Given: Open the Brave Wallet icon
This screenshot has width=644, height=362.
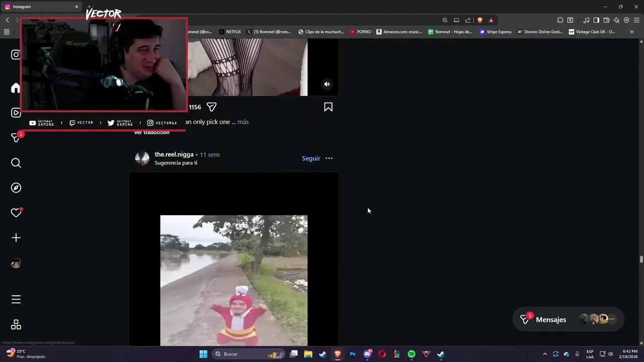Looking at the screenshot, I should tap(606, 20).
